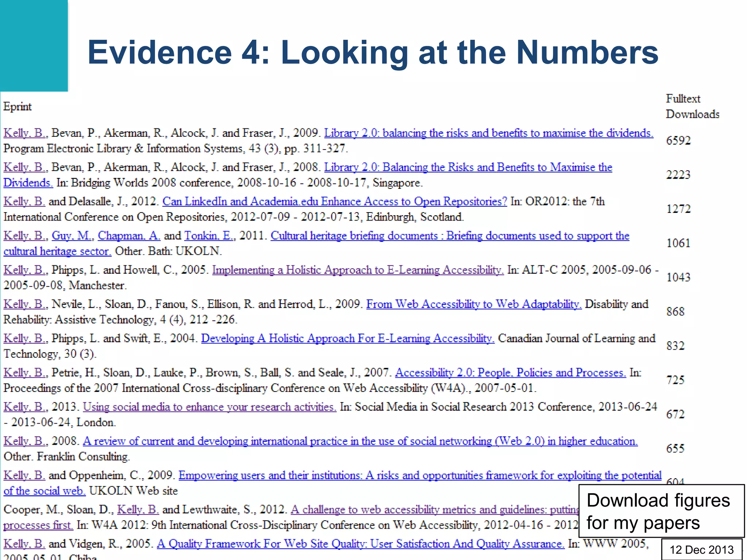This screenshot has width=747, height=560.
Task: Open 'Developing A Holistic Approach For E-Learning Accessibility'
Action: tap(348, 339)
